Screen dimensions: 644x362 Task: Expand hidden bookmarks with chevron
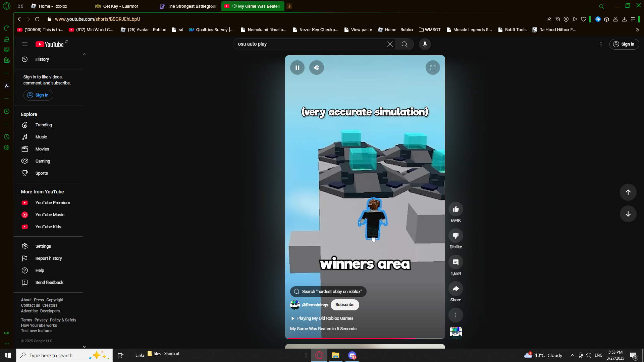637,30
